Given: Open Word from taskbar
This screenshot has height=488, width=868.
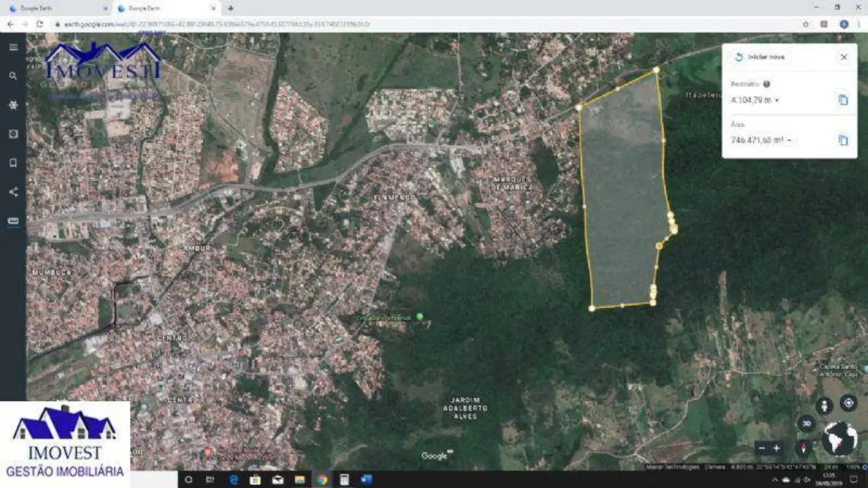Looking at the screenshot, I should (366, 480).
